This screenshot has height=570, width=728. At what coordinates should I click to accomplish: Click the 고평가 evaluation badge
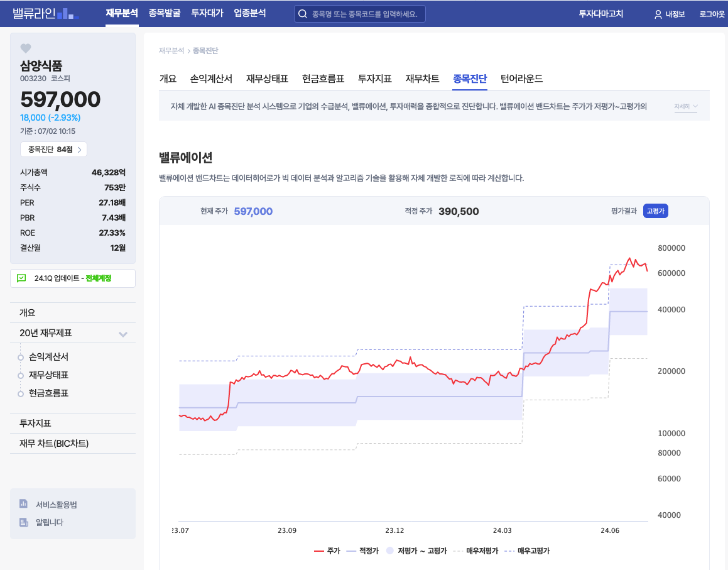tap(656, 211)
